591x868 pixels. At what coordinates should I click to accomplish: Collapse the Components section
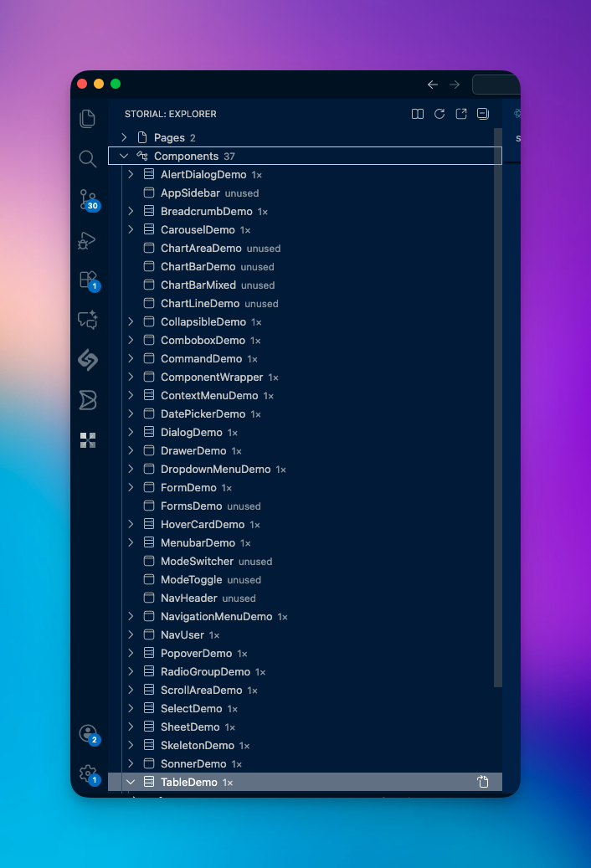pyautogui.click(x=124, y=157)
